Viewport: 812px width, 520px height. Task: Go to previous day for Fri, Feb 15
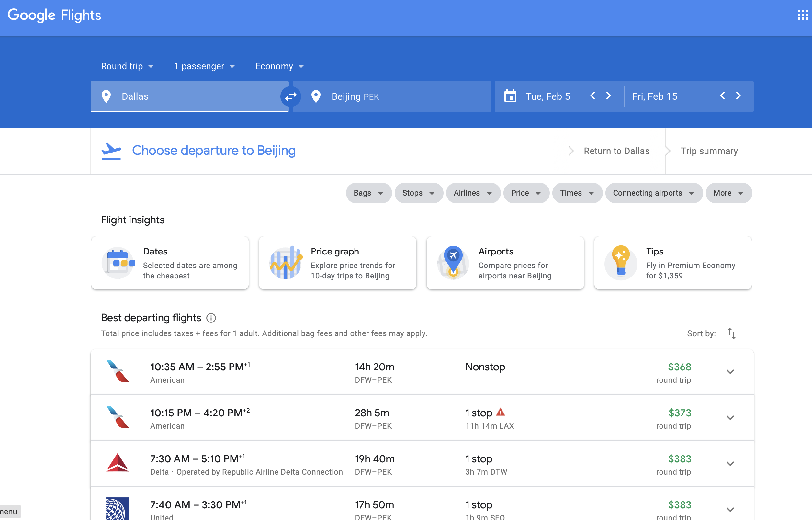click(x=723, y=96)
